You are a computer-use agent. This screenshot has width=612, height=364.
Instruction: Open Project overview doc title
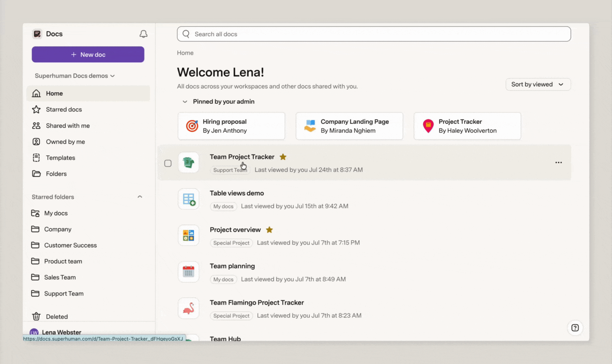(235, 230)
